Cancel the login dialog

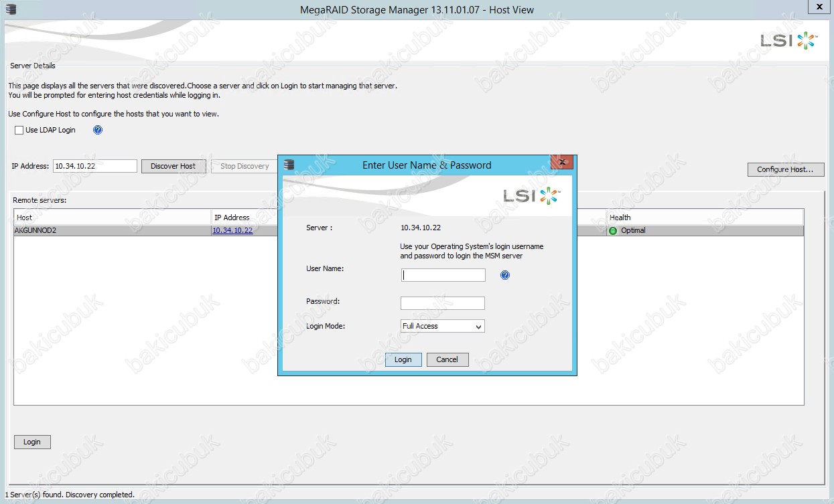[447, 359]
